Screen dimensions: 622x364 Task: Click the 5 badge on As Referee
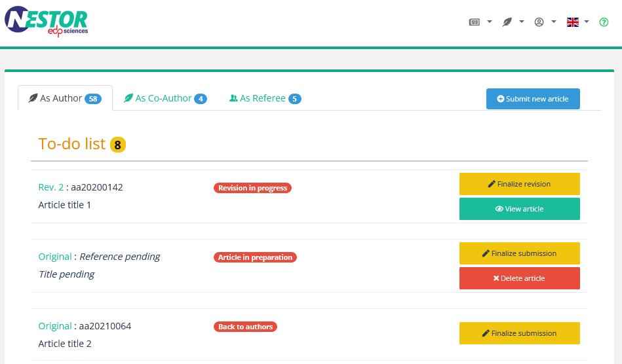(x=294, y=99)
